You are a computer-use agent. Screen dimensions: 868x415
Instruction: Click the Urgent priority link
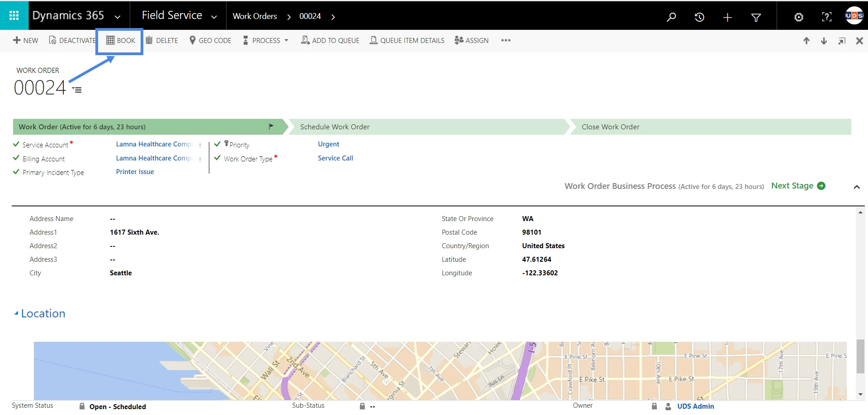click(x=328, y=144)
